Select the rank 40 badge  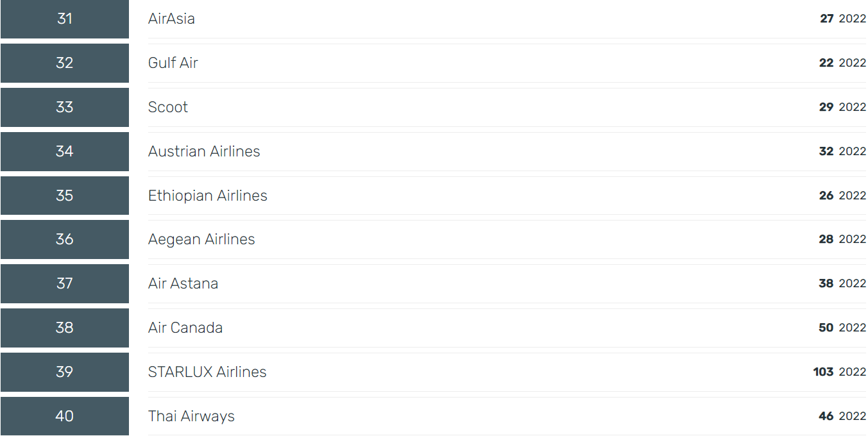(65, 416)
